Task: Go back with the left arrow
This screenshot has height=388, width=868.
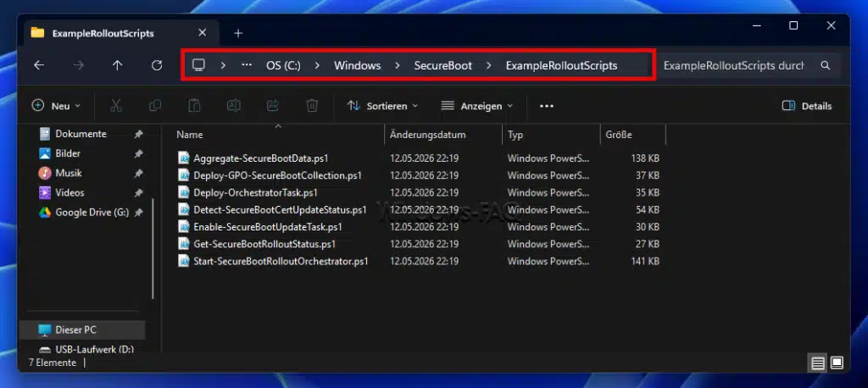Action: (39, 65)
